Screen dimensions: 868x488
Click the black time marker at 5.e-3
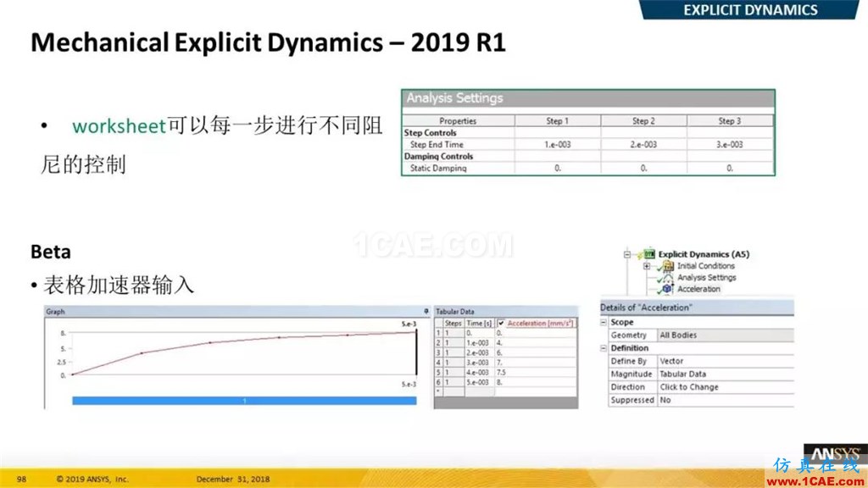pos(416,352)
